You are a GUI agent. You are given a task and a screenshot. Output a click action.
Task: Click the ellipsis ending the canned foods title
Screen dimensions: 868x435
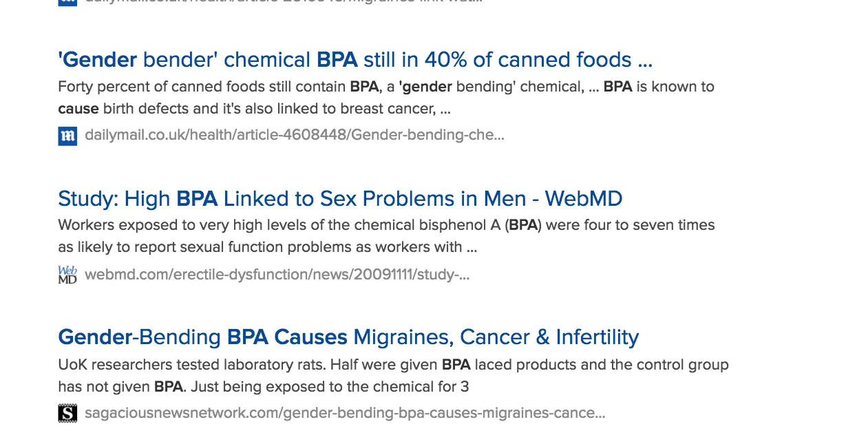click(x=645, y=61)
